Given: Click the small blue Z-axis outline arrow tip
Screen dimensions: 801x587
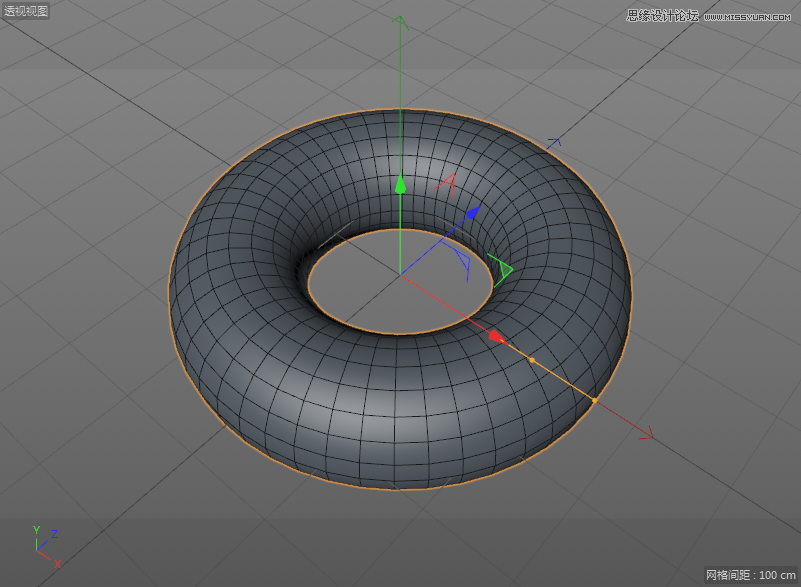Looking at the screenshot, I should click(554, 143).
